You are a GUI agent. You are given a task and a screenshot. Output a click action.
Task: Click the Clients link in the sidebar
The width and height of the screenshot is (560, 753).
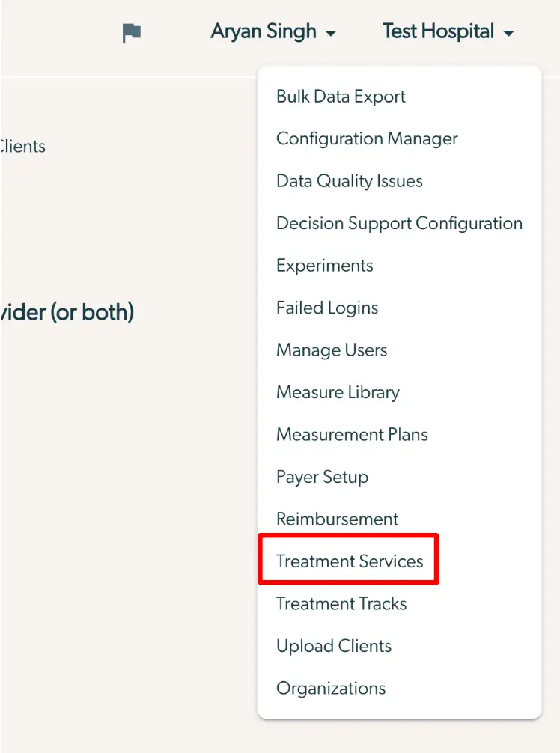point(24,147)
